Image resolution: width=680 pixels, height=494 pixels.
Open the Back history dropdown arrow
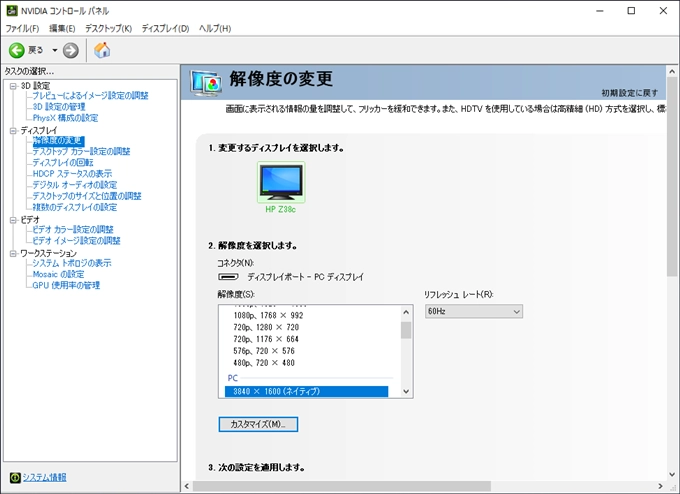pos(55,50)
